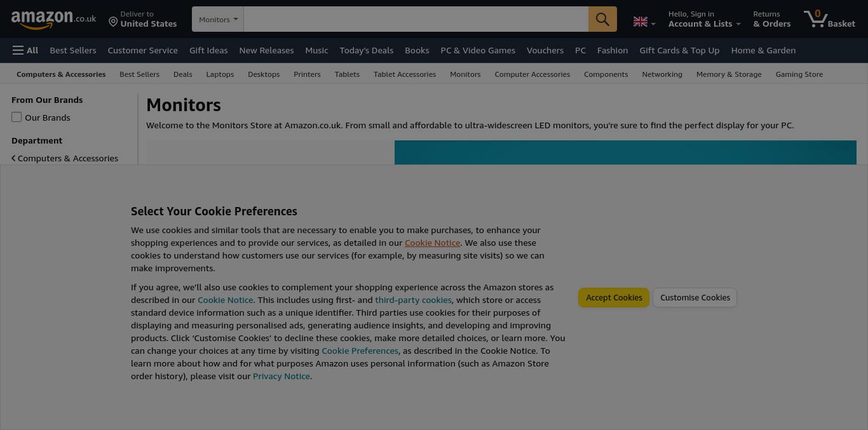Image resolution: width=868 pixels, height=430 pixels.
Task: Open the third-party cookies link
Action: (x=413, y=300)
